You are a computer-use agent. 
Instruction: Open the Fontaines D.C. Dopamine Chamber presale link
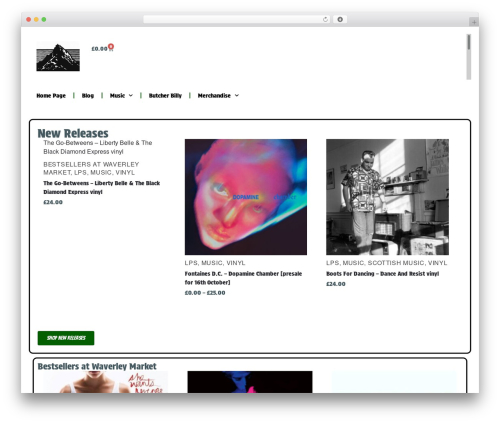tap(243, 278)
